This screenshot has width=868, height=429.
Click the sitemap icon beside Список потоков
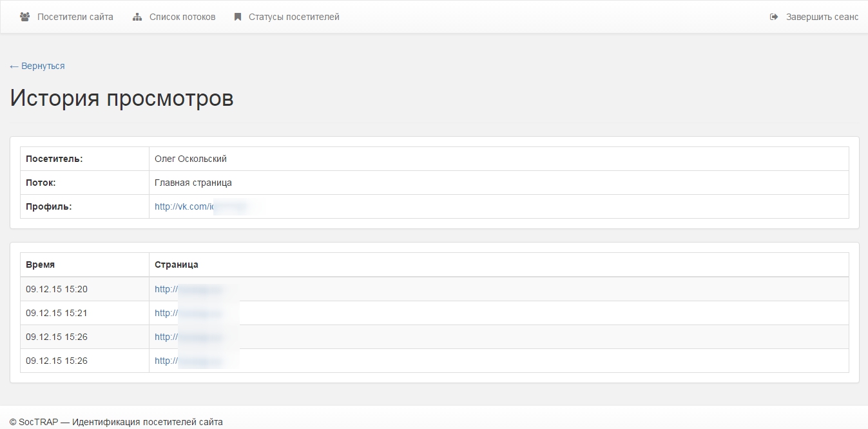[137, 17]
